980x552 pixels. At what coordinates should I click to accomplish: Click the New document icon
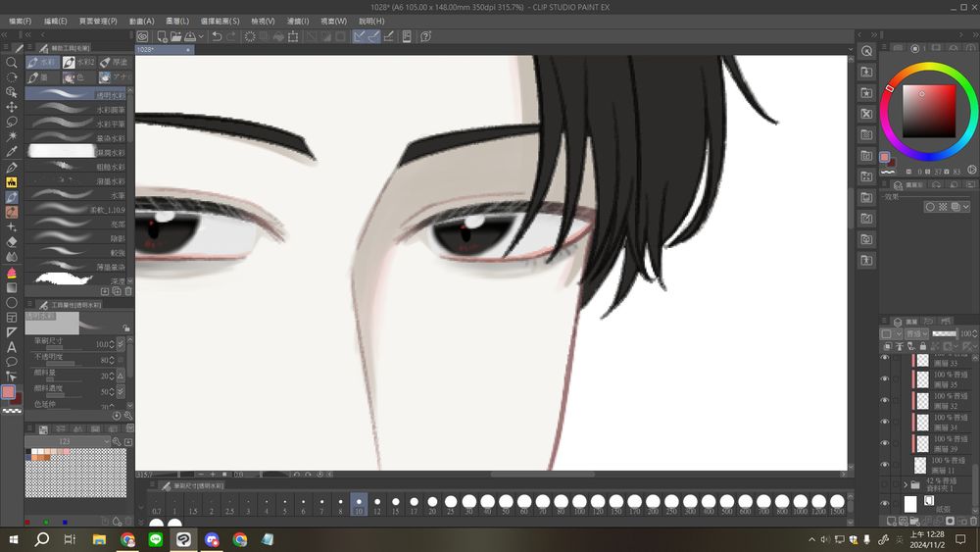click(x=162, y=36)
